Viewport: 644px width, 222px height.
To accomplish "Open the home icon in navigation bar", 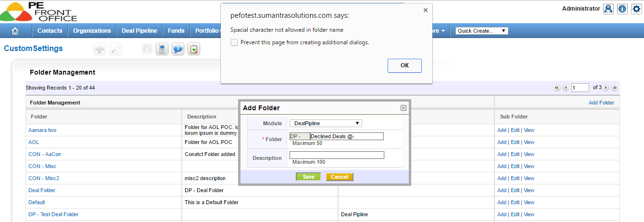I will pos(14,31).
